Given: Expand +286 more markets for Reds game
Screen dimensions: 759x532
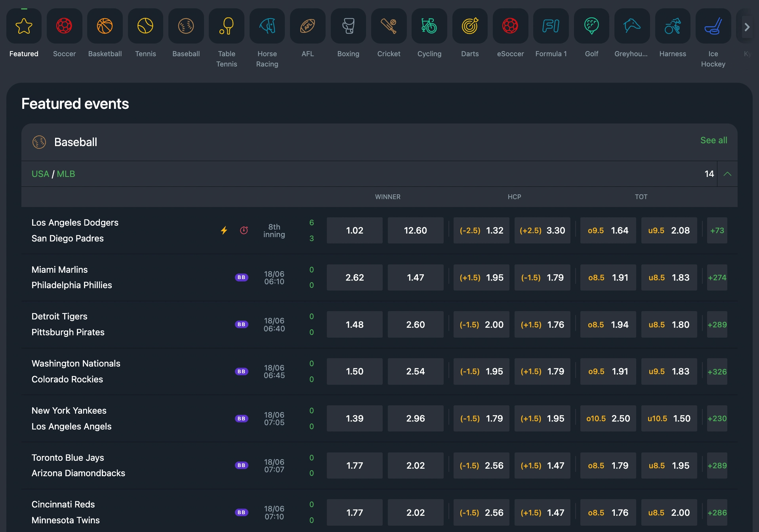Looking at the screenshot, I should pyautogui.click(x=717, y=512).
